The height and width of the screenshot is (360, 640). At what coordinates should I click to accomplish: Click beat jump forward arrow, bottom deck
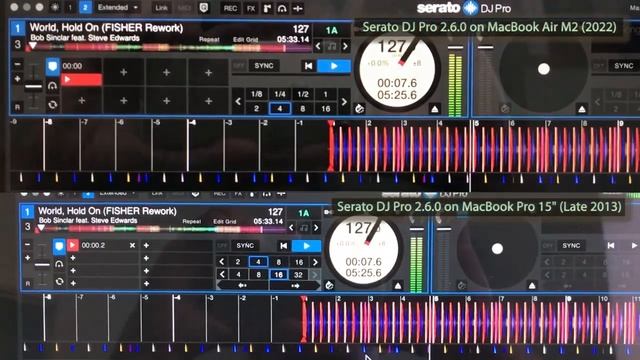(x=295, y=286)
